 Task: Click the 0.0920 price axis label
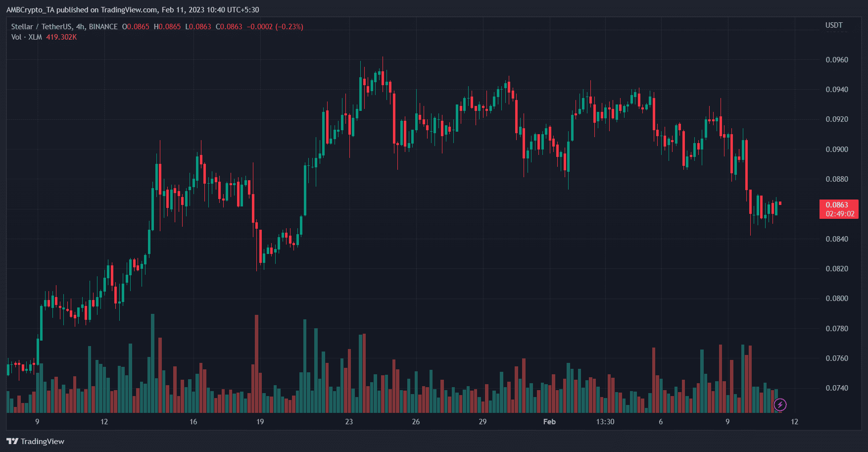click(837, 119)
